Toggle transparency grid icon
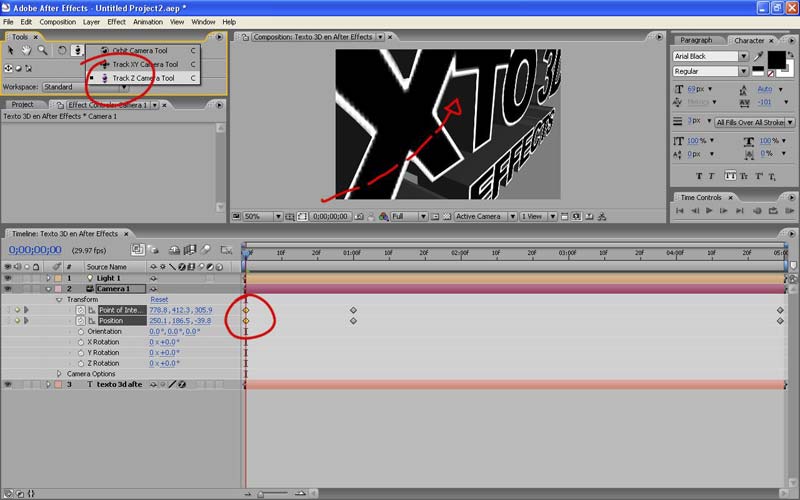This screenshot has height=500, width=800. pyautogui.click(x=447, y=216)
